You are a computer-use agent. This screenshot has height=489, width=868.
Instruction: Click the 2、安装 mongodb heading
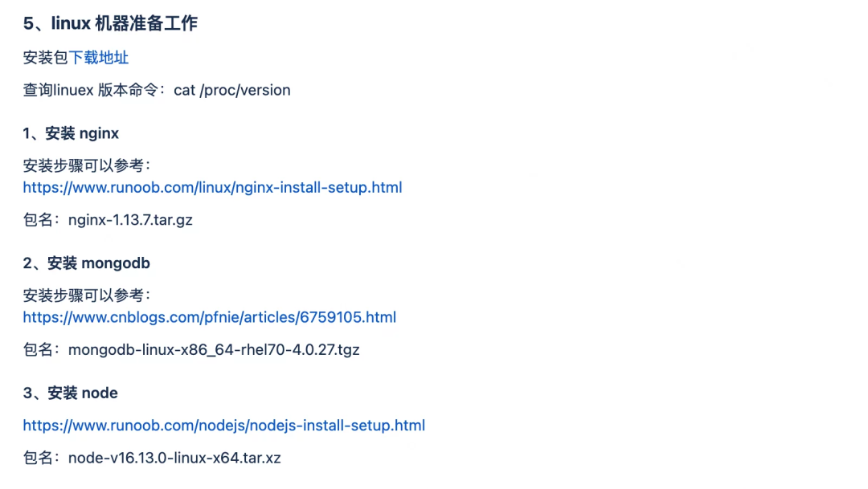click(86, 263)
